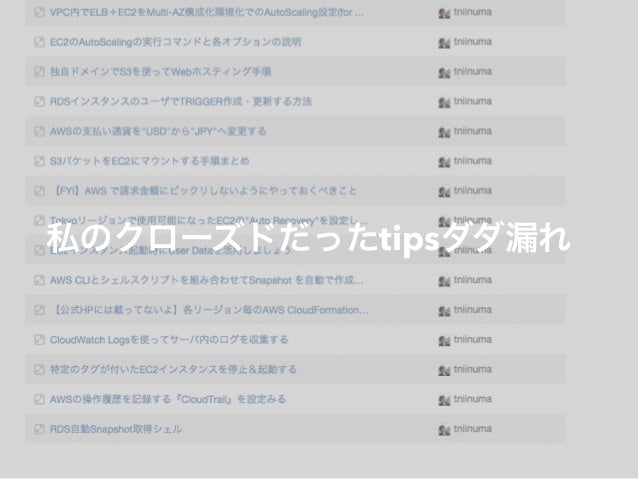Click the author avatar in the 『CloudTrail』 row
638x479 pixels.
(x=444, y=400)
